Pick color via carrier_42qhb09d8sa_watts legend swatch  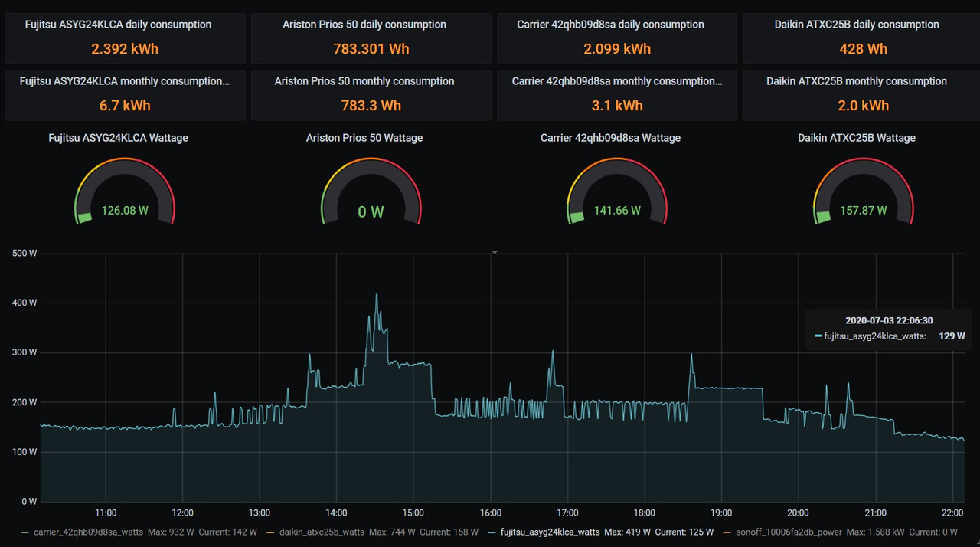25,532
